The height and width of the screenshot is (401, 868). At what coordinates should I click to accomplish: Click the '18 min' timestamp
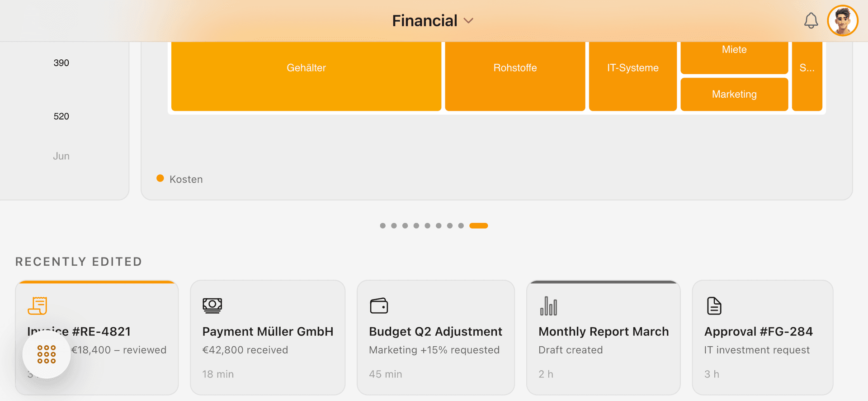[x=218, y=374]
